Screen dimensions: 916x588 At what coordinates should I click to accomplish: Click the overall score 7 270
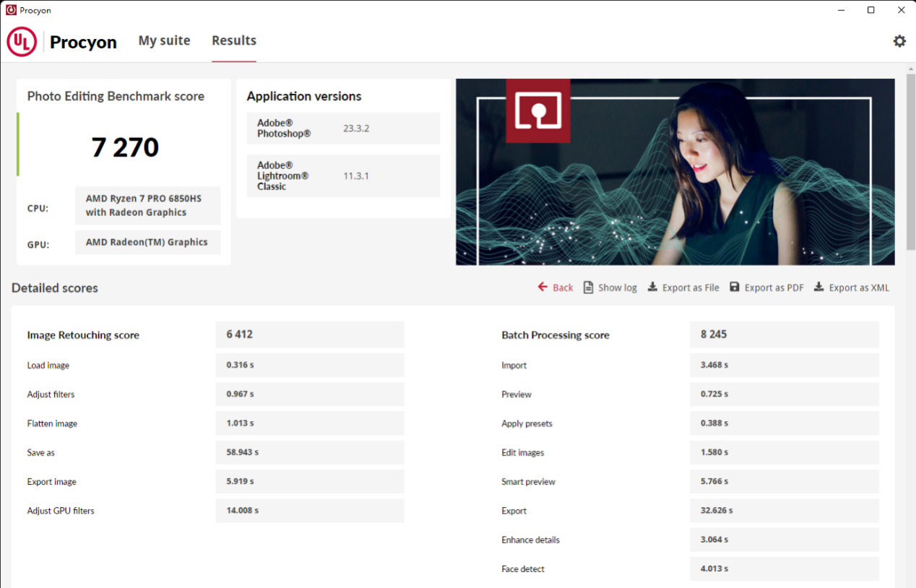125,147
